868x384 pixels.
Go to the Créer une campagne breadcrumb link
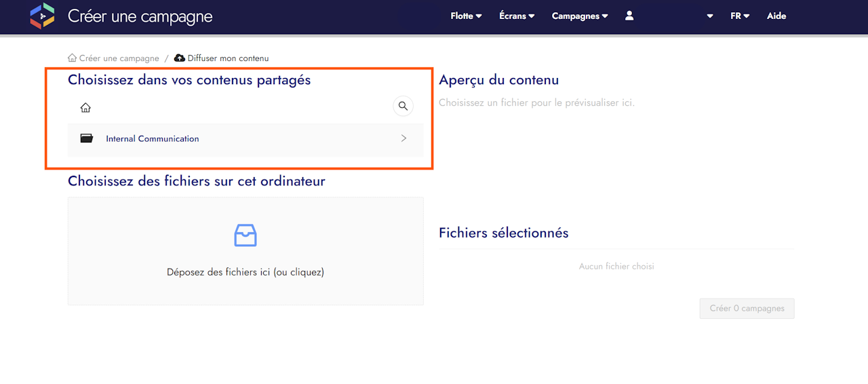tap(119, 58)
